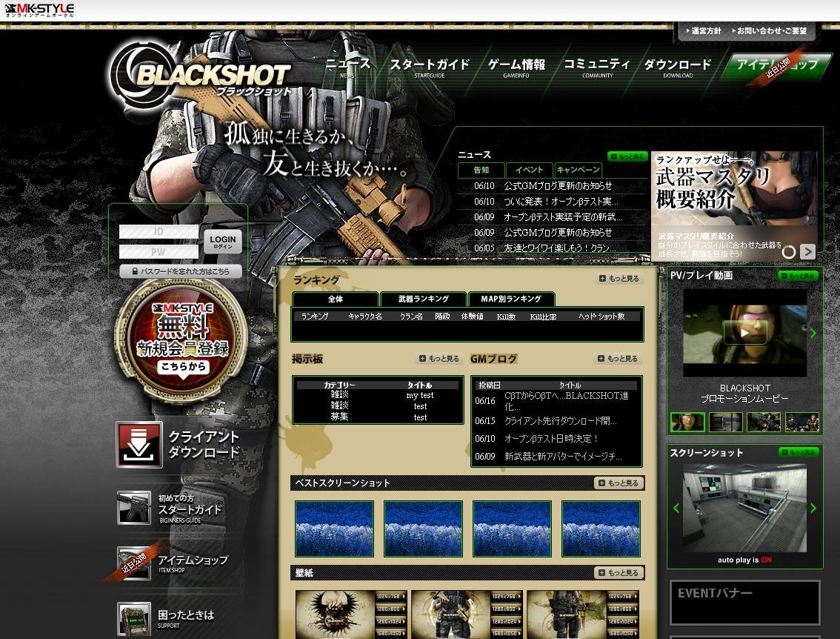Image resolution: width=840 pixels, height=639 pixels.
Task: Select the MAP別ランキング tab
Action: point(511,299)
